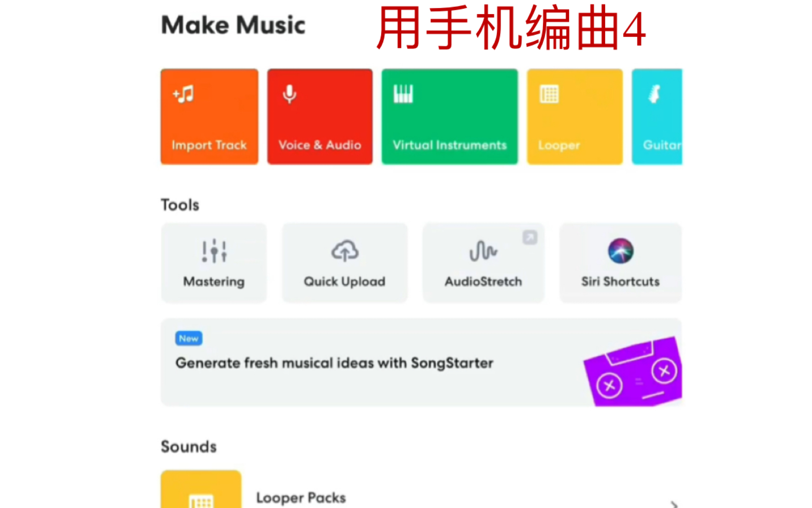Open Import Track section
Image resolution: width=812 pixels, height=508 pixels.
pyautogui.click(x=209, y=116)
